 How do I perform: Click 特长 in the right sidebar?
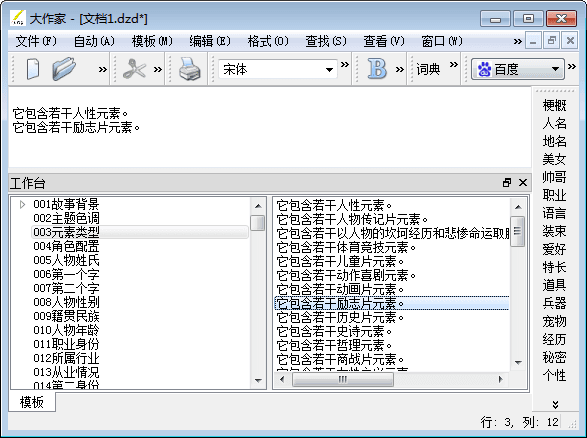(x=554, y=267)
